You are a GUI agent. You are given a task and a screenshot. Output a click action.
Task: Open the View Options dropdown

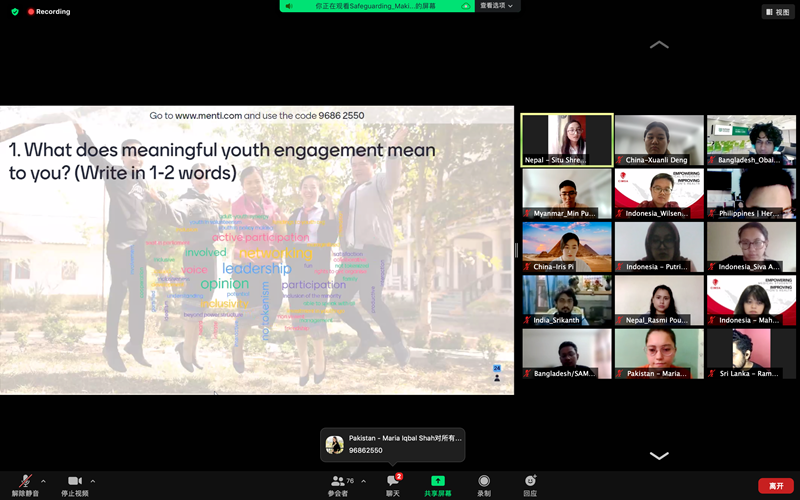(497, 6)
